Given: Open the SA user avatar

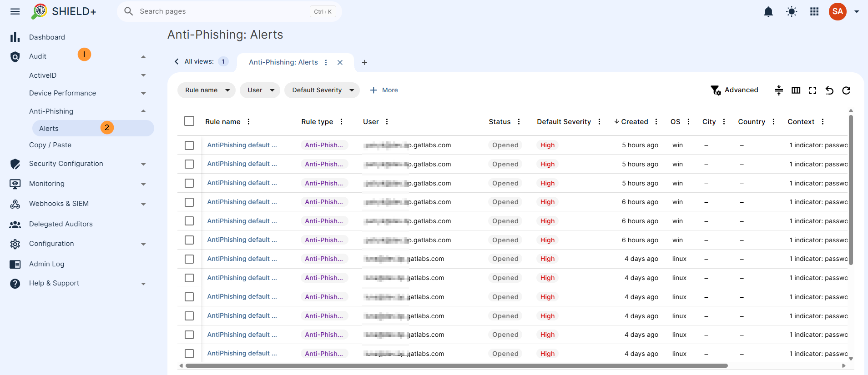Looking at the screenshot, I should pyautogui.click(x=838, y=11).
